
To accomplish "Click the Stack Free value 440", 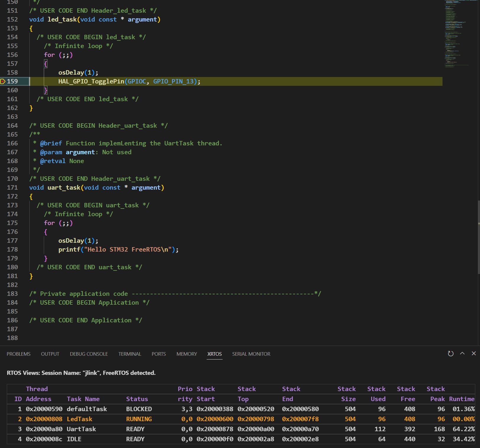I will click(x=409, y=439).
